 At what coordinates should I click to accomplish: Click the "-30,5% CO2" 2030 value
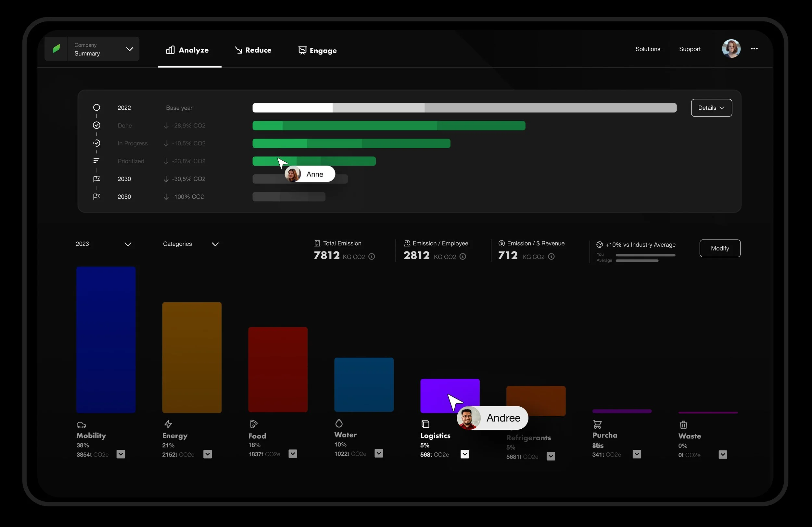pyautogui.click(x=189, y=179)
